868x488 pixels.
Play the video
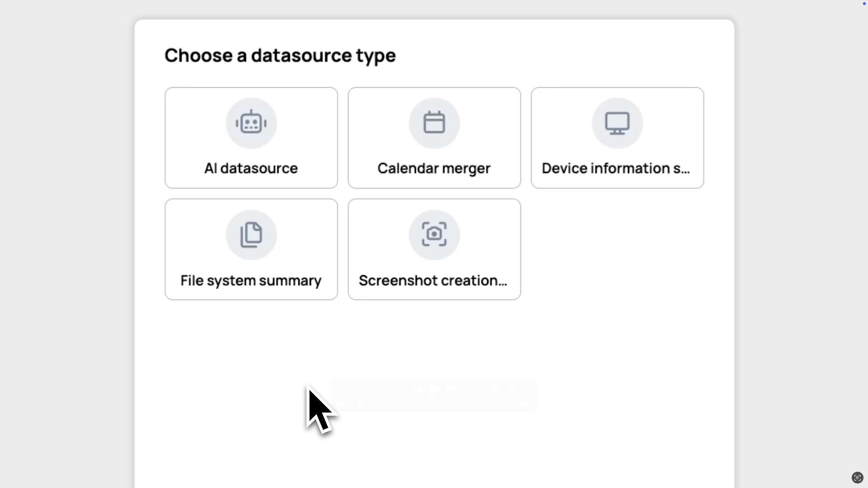tap(434, 389)
